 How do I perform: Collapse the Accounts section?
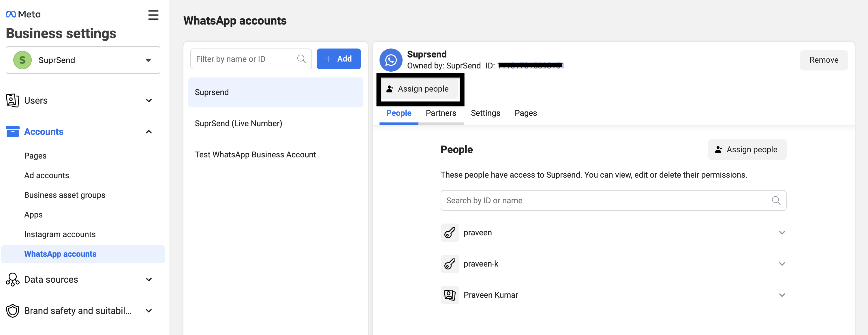pos(149,132)
